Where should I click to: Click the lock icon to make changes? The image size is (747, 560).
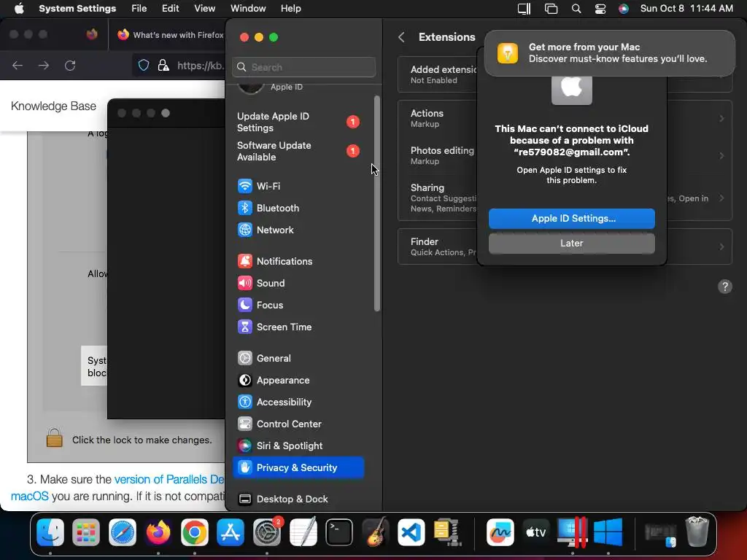pos(54,437)
